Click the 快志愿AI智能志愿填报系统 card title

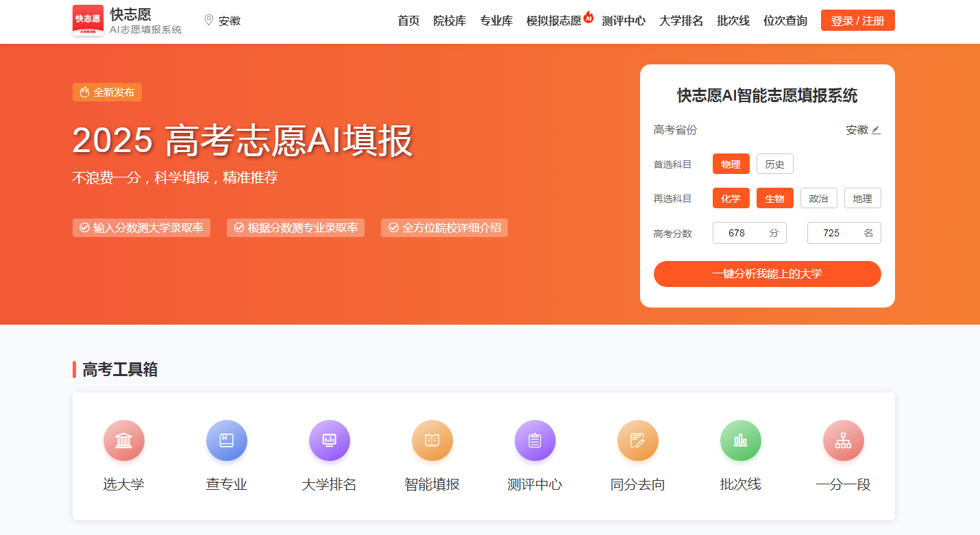click(768, 95)
